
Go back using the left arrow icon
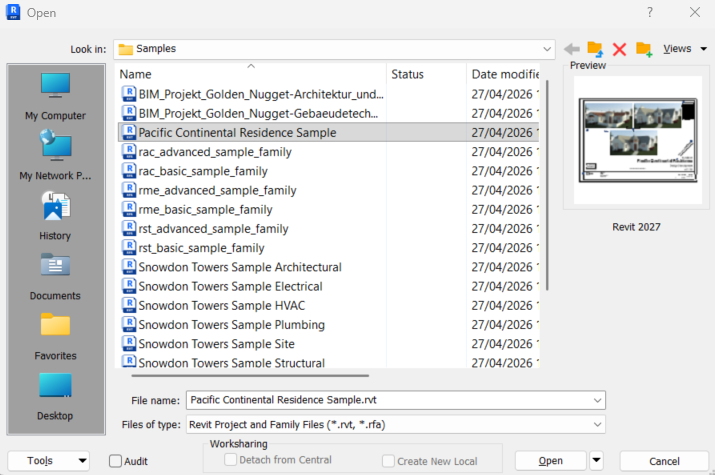pos(572,49)
